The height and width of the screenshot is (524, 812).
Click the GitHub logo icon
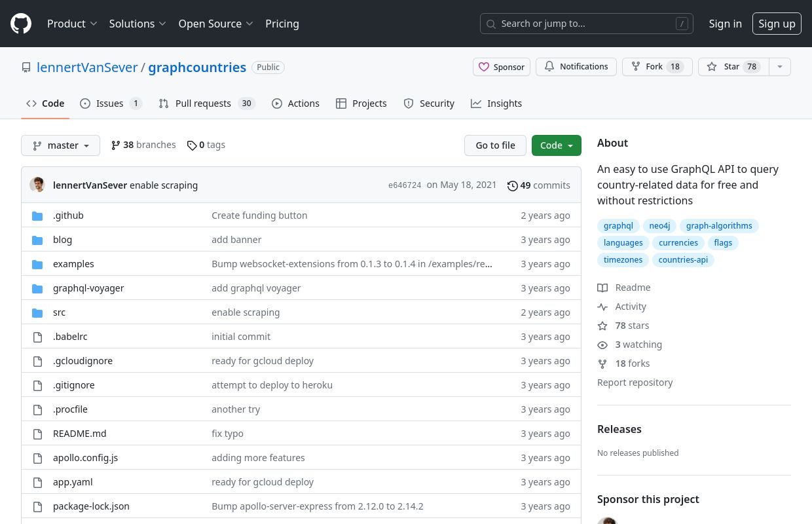[21, 24]
